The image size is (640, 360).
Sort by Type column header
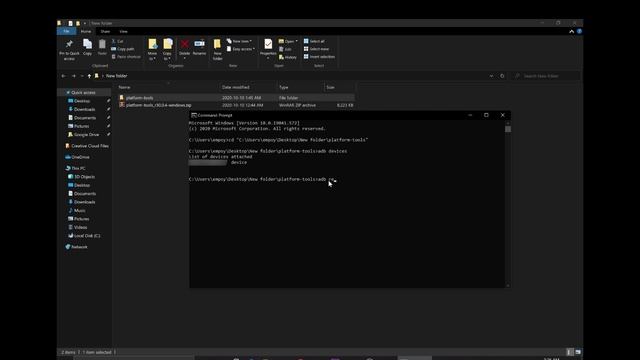click(x=300, y=87)
